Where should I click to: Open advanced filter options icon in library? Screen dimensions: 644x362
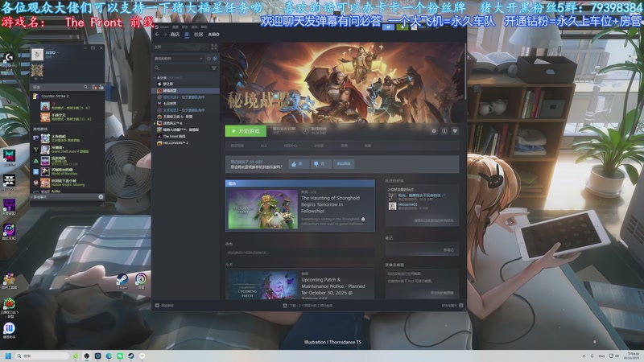[x=214, y=68]
